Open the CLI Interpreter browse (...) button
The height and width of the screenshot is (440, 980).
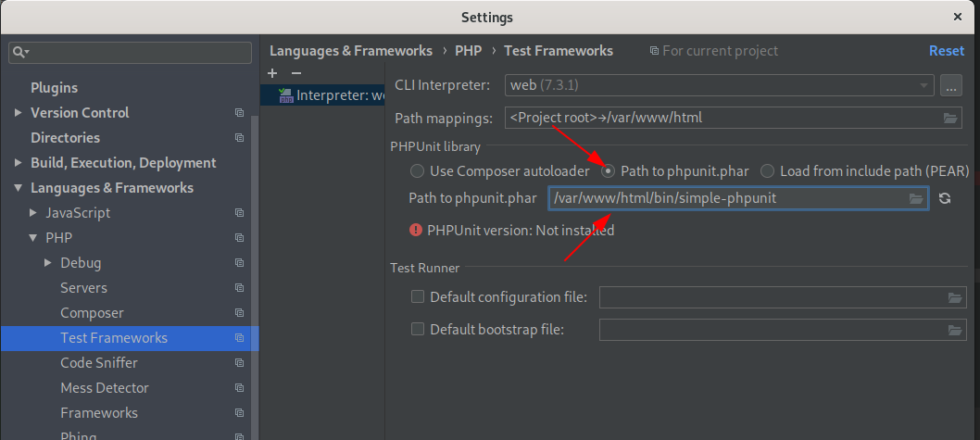tap(950, 85)
